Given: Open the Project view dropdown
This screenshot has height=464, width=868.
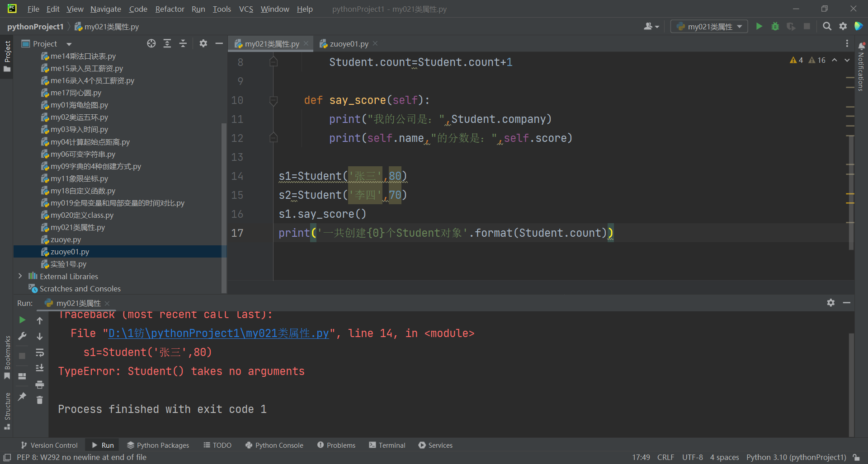Looking at the screenshot, I should (69, 44).
